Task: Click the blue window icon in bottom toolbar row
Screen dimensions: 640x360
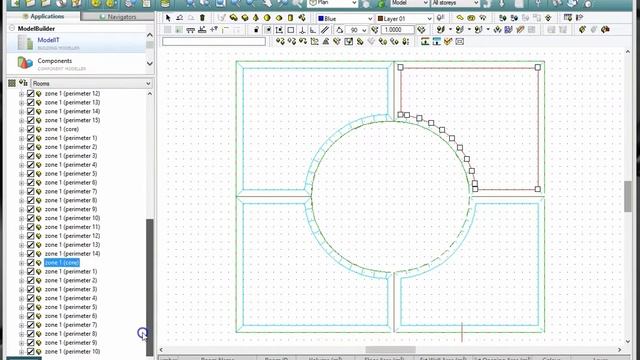Action: pyautogui.click(x=436, y=42)
